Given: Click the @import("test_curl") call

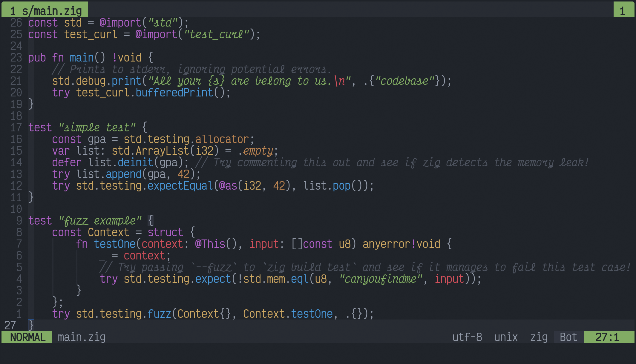Looking at the screenshot, I should click(x=195, y=34).
